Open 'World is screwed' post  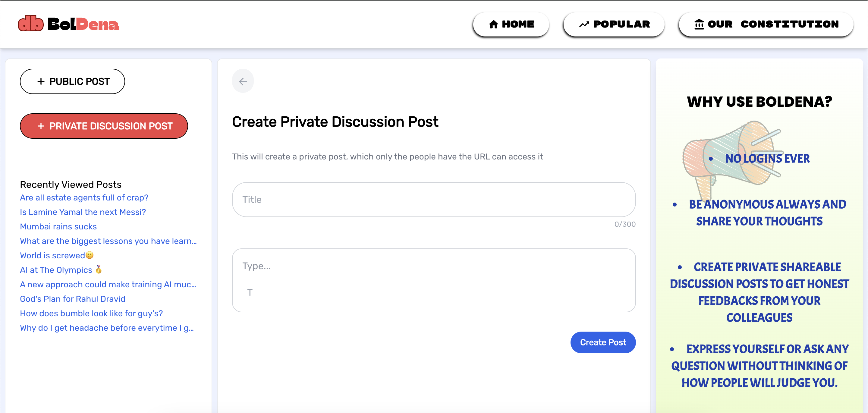tap(57, 256)
